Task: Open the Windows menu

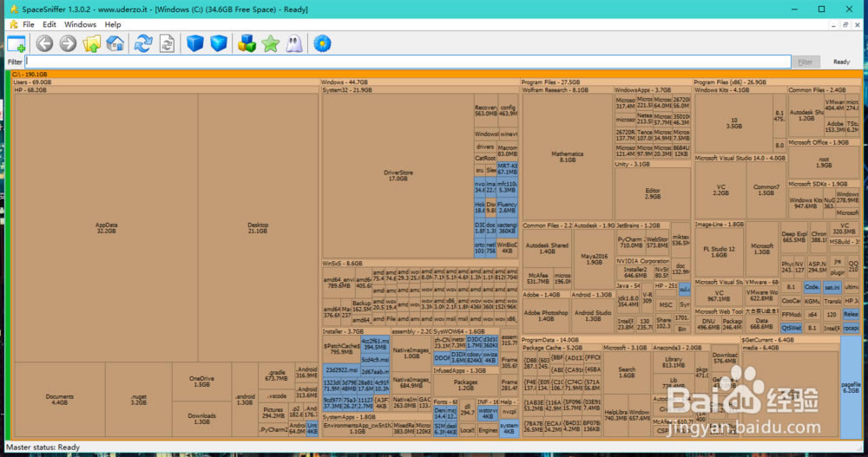Action: [81, 24]
